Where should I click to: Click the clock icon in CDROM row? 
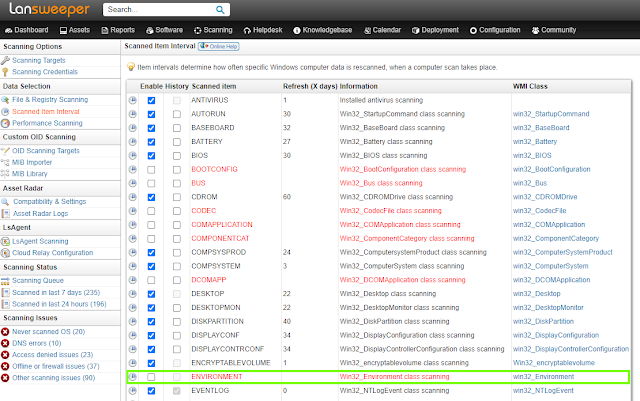coord(133,197)
